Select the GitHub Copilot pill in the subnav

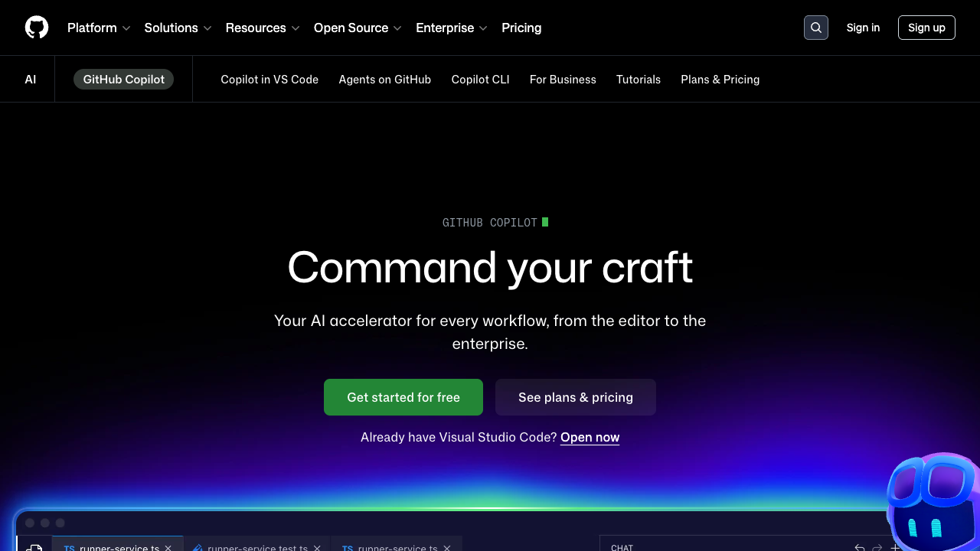(x=123, y=79)
